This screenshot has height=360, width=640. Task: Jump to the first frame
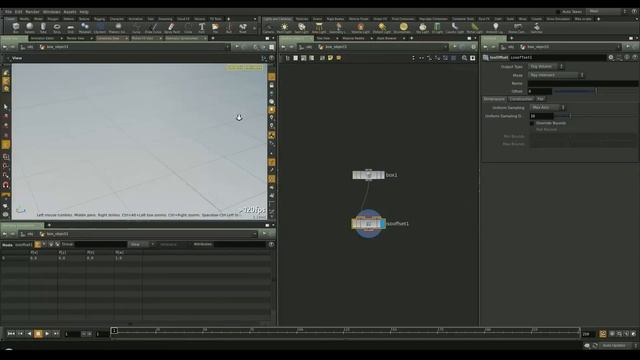click(11, 334)
